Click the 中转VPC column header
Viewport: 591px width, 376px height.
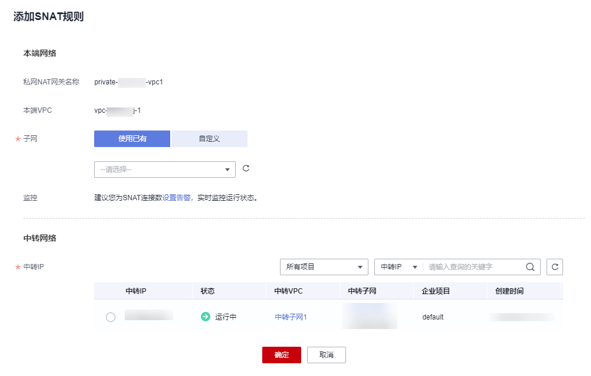288,291
